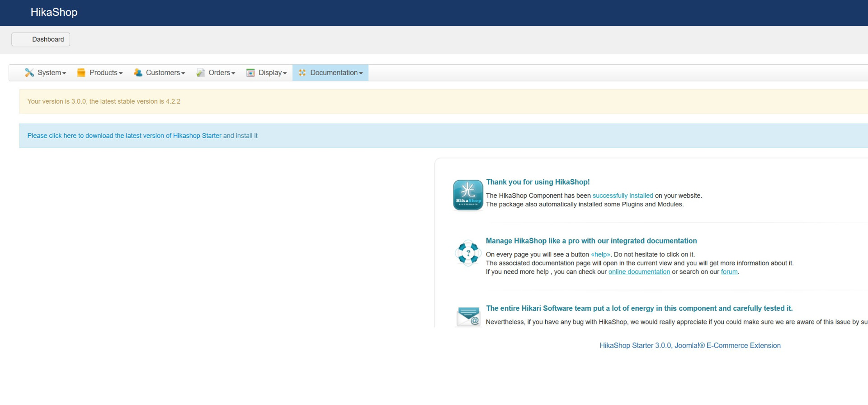The image size is (868, 405).
Task: Follow the download latest Hikashop Starter link
Action: (124, 136)
